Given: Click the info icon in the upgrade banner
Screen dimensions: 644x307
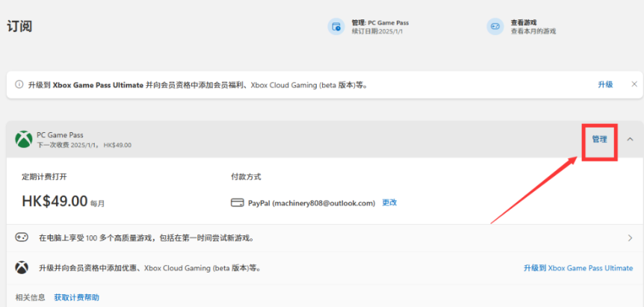Looking at the screenshot, I should coord(19,85).
